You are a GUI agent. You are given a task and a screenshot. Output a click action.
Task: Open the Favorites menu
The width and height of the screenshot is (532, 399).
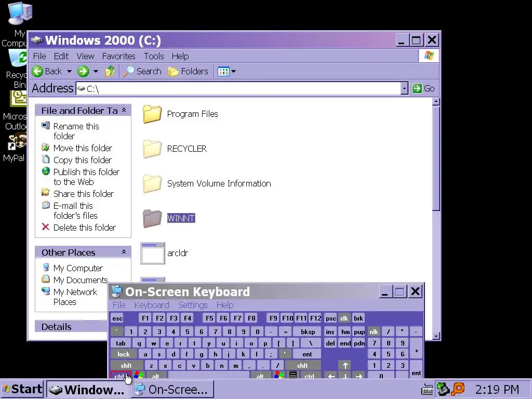click(119, 56)
